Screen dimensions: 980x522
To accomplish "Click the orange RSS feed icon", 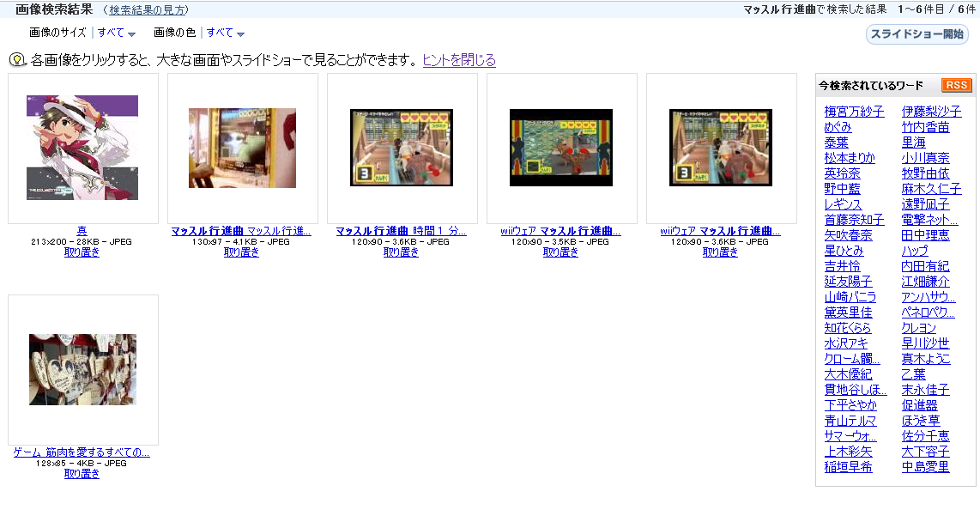I will [956, 86].
